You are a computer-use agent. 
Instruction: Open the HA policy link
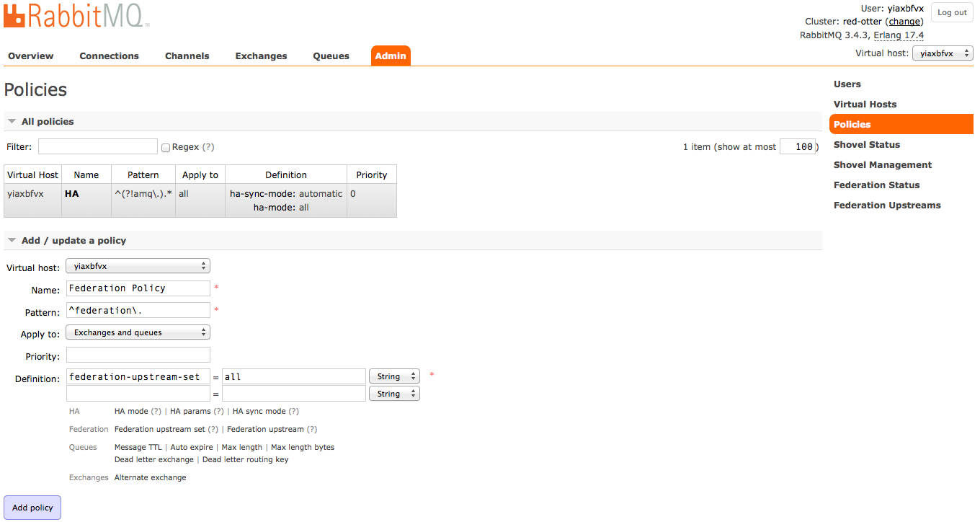(71, 193)
